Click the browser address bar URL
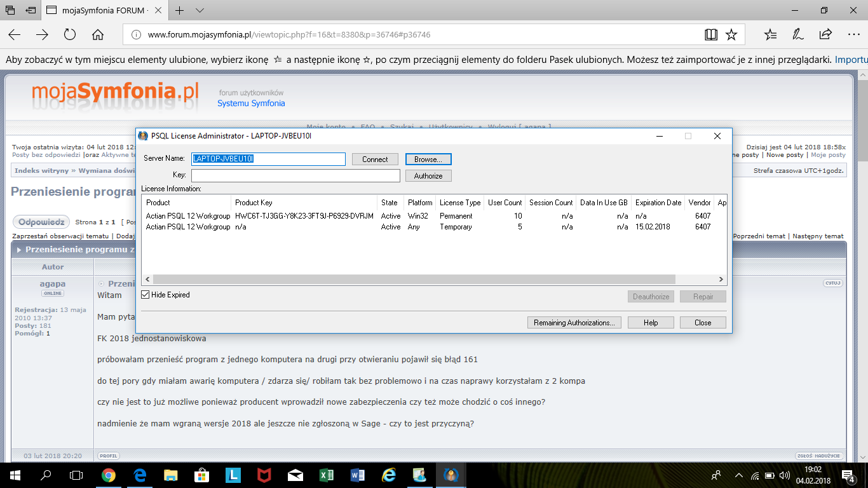Image resolution: width=868 pixels, height=488 pixels. point(289,35)
